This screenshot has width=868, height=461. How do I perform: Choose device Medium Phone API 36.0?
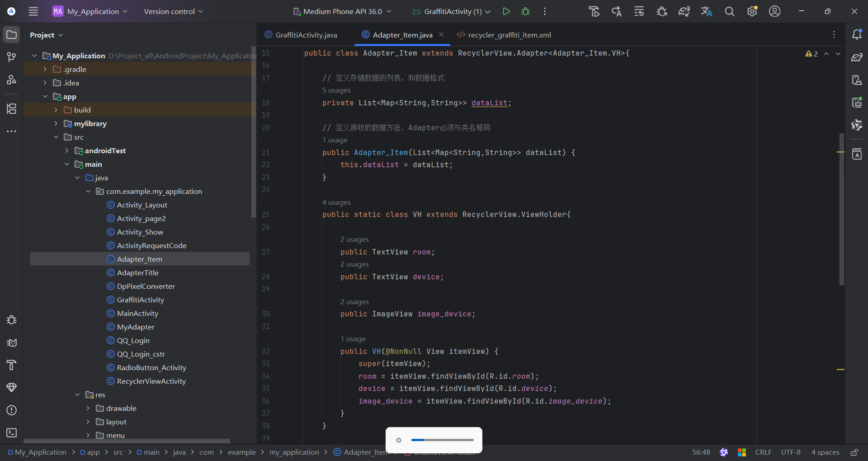pos(342,11)
